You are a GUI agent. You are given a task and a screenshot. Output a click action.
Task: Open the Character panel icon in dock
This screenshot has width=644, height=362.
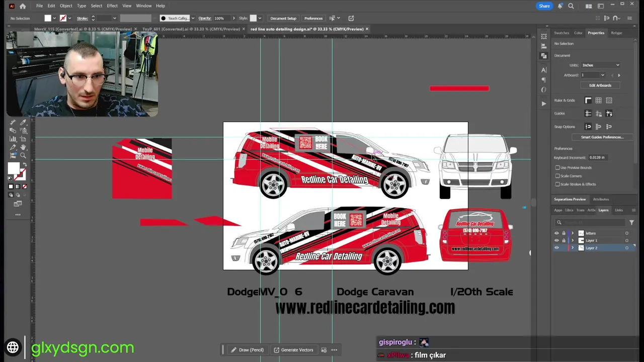[544, 70]
